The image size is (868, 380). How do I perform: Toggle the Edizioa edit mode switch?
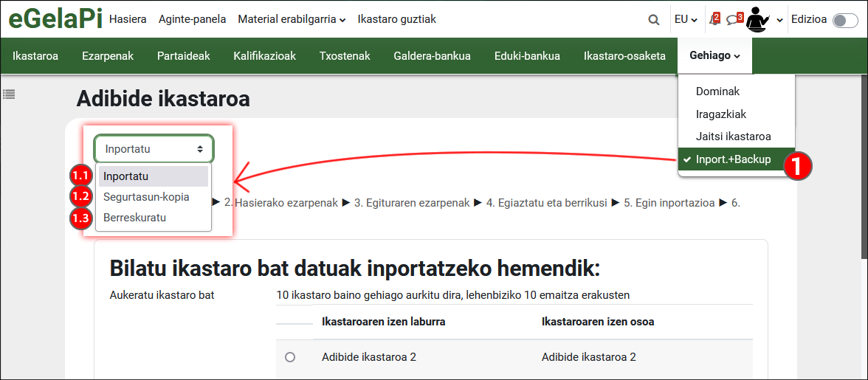(845, 20)
